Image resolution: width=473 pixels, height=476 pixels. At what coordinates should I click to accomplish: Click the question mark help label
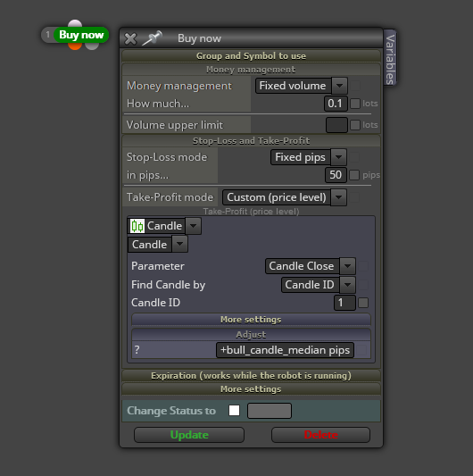(137, 350)
